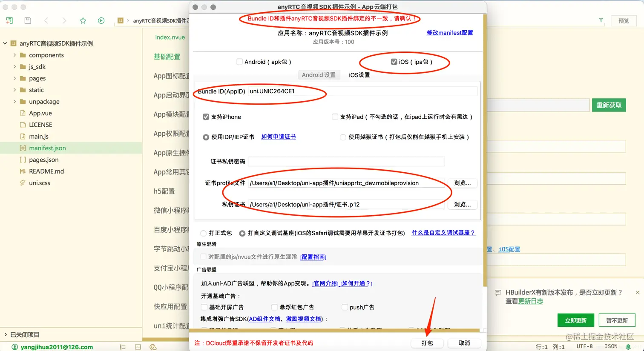
Task: Click the 暂不更新 button
Action: coord(617,320)
